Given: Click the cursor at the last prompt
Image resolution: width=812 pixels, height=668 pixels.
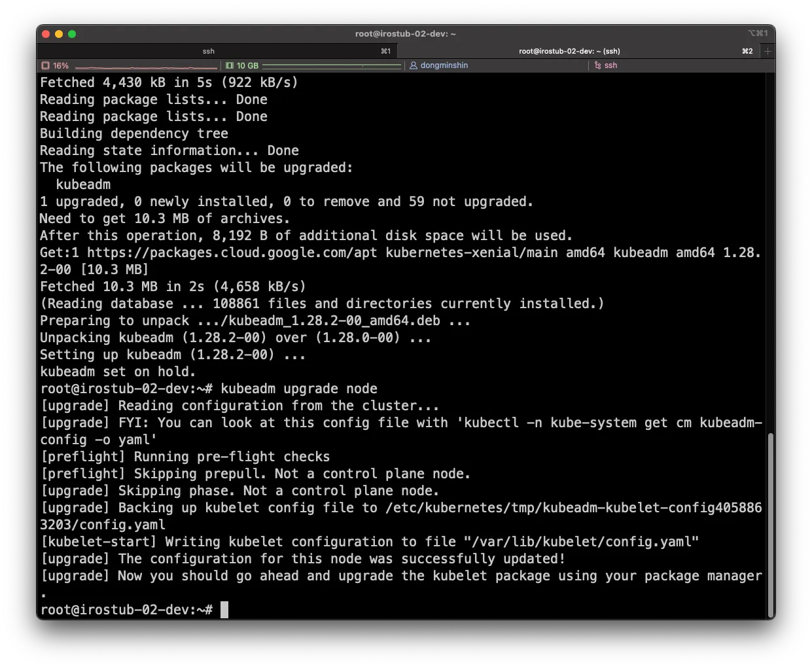Looking at the screenshot, I should pos(224,610).
